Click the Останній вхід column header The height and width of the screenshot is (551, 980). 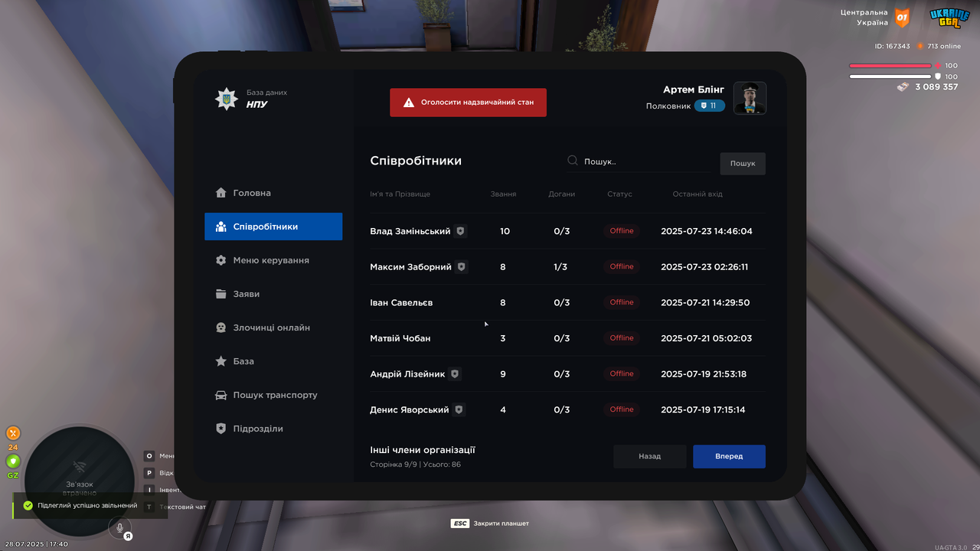pos(697,194)
